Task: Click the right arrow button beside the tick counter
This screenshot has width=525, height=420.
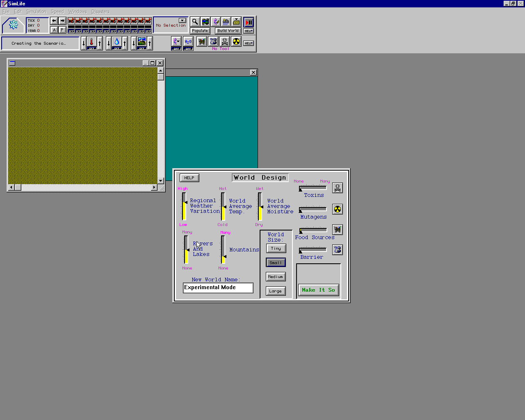Action: point(62,21)
